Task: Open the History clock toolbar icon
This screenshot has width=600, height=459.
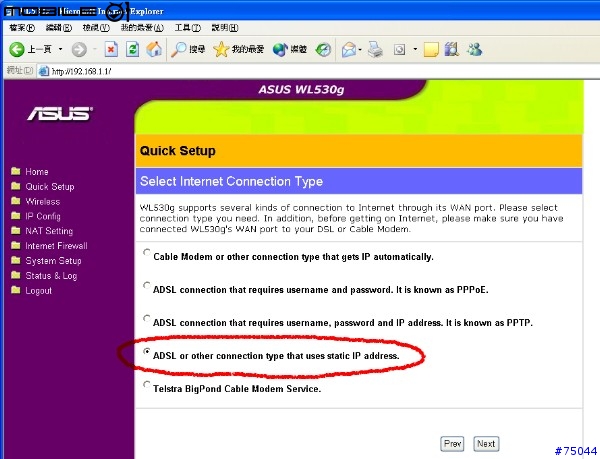Action: click(323, 49)
